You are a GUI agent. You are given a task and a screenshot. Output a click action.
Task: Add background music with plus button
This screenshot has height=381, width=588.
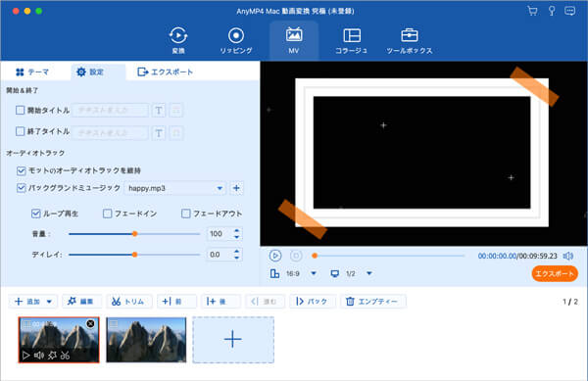236,188
